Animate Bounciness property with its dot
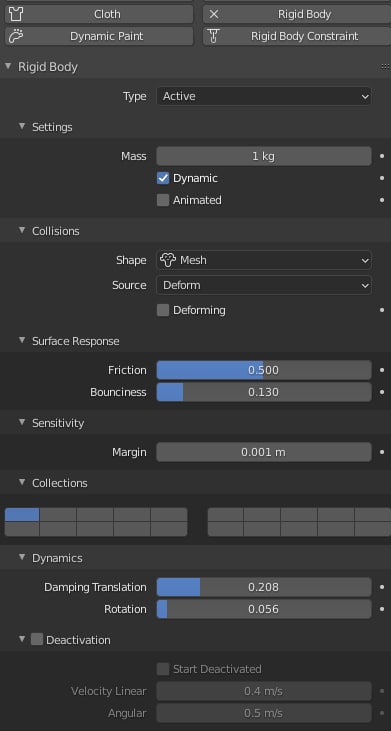This screenshot has height=731, width=391. 382,392
